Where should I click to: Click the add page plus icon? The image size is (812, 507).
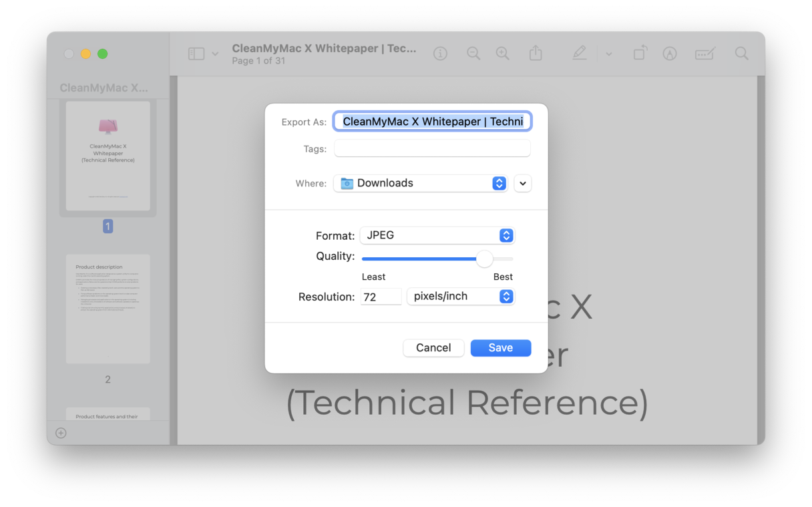pyautogui.click(x=61, y=433)
